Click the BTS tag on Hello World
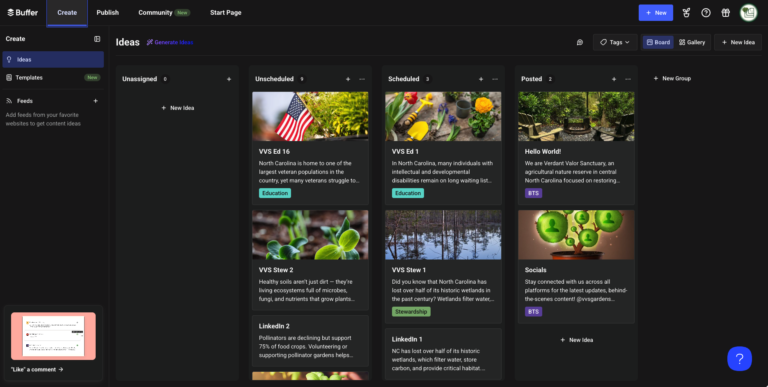 (x=533, y=193)
